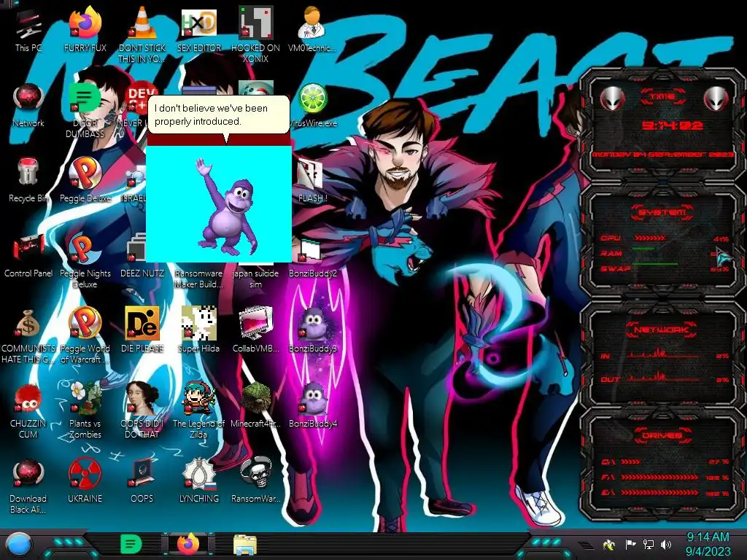Click the left alien head logo
The height and width of the screenshot is (560, 747).
pos(613,98)
